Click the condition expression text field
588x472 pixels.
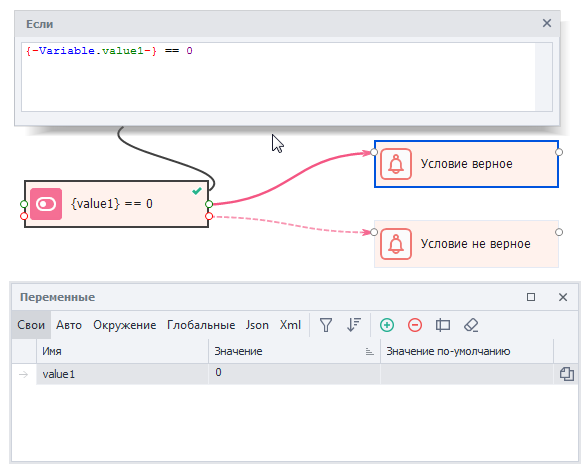point(278,77)
